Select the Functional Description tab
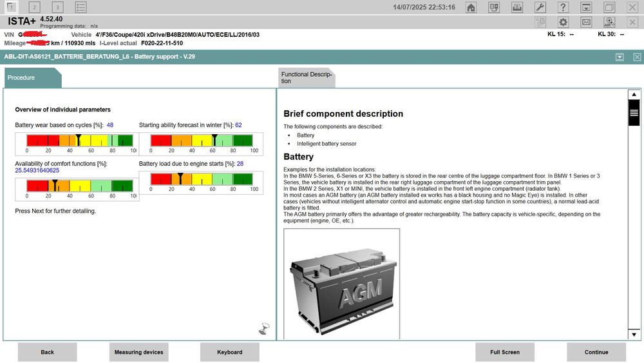 (x=307, y=78)
